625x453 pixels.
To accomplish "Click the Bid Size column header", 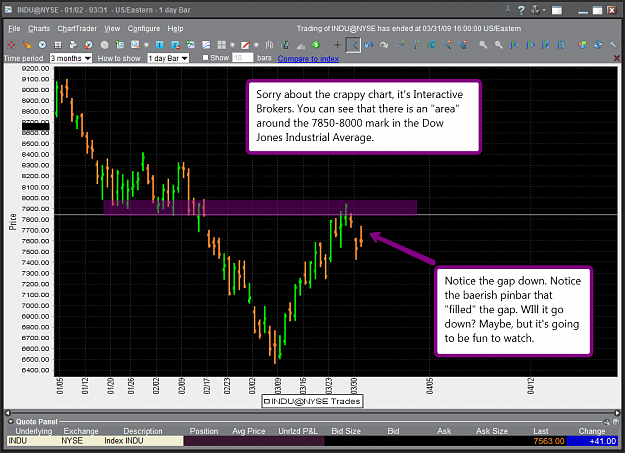I will [346, 431].
